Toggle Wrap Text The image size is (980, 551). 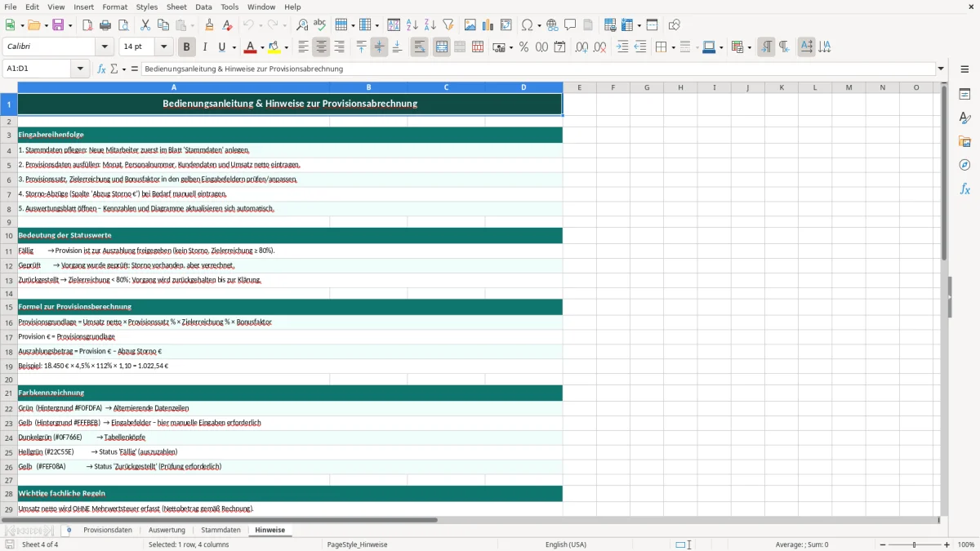point(420,47)
